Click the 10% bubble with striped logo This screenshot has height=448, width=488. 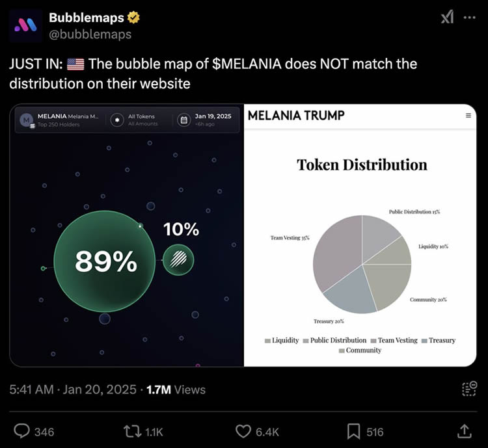pos(178,259)
